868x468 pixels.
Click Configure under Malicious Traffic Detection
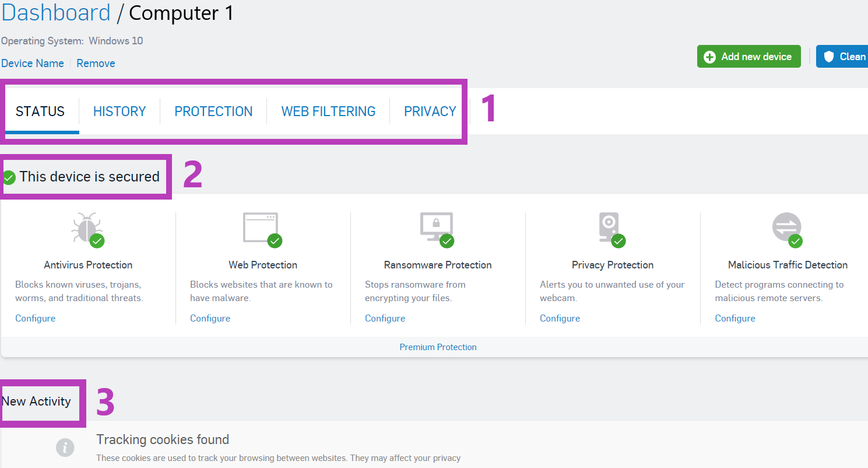(735, 318)
